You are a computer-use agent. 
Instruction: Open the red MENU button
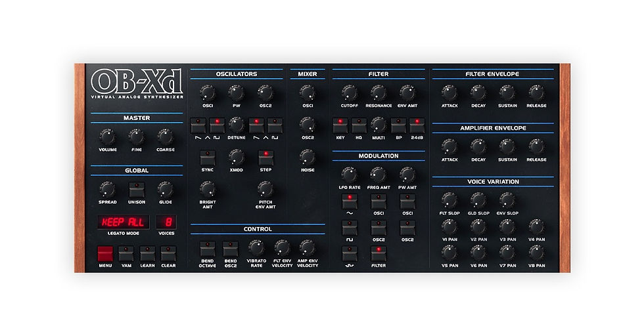(105, 254)
